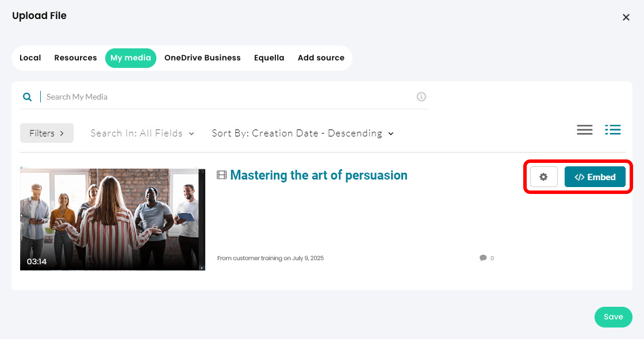Click the Add source tab
644x339 pixels.
(321, 58)
